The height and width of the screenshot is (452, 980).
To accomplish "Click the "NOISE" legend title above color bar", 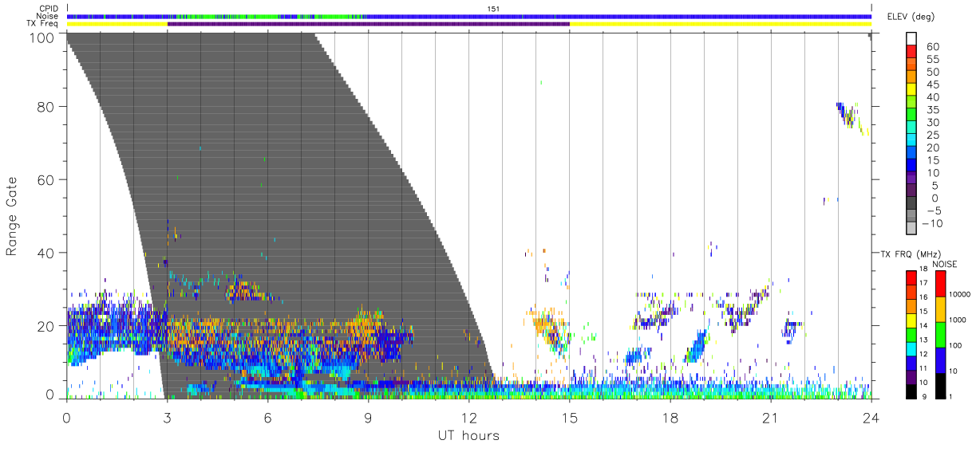I will [x=946, y=264].
